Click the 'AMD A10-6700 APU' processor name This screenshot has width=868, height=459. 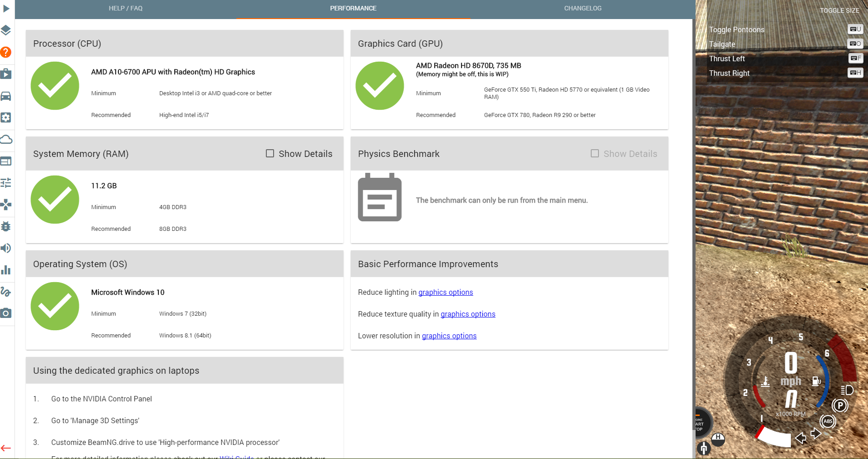point(173,72)
